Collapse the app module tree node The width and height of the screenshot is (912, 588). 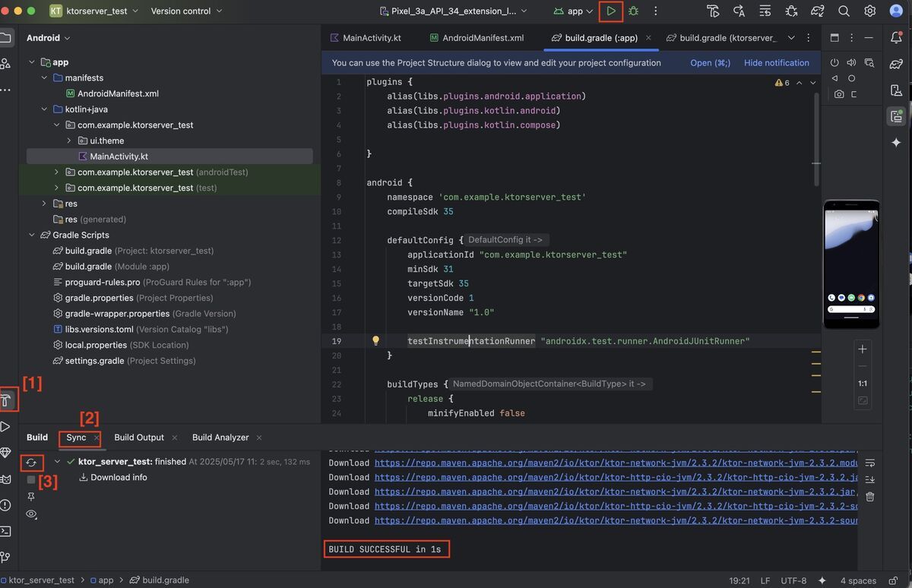click(x=32, y=62)
